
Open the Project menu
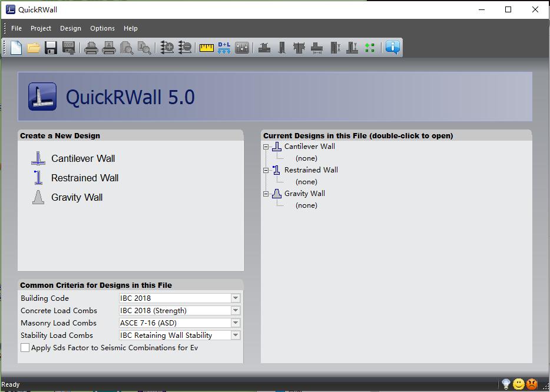tap(41, 28)
